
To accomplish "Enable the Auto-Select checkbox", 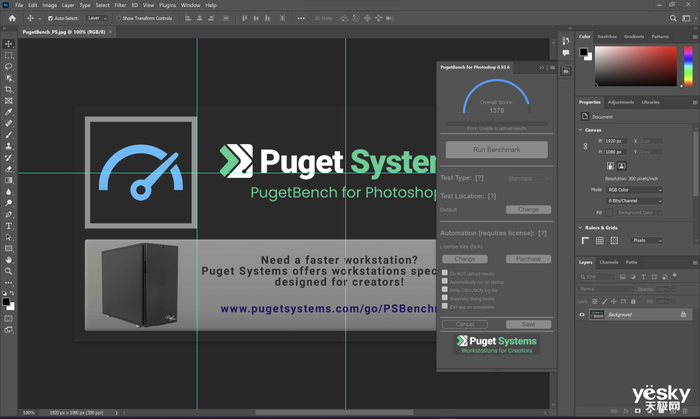I will pos(50,18).
